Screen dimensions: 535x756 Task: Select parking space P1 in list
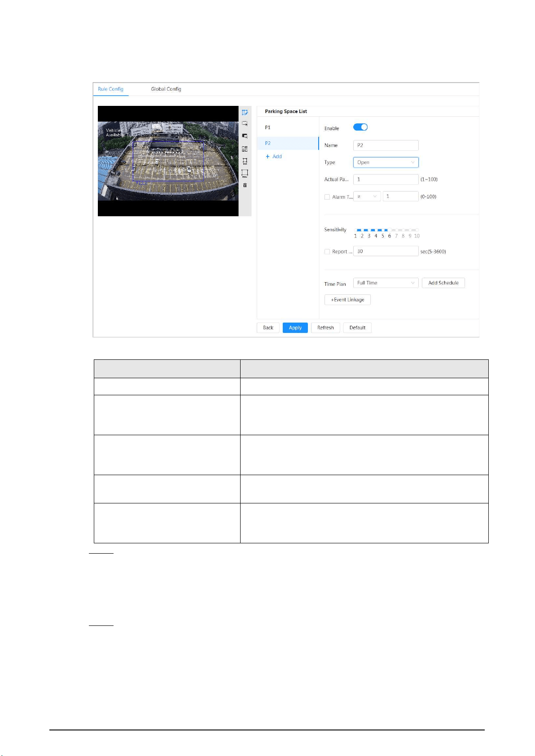(x=288, y=128)
